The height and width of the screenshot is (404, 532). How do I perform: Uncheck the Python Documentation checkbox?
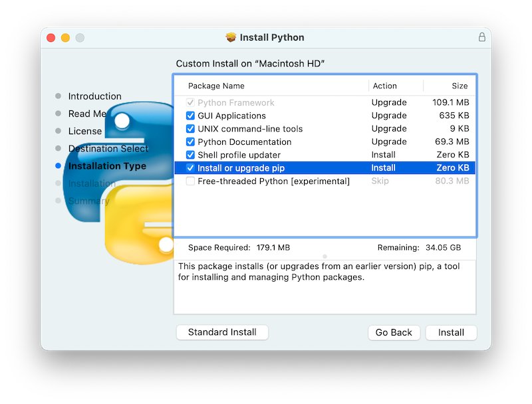pos(190,142)
